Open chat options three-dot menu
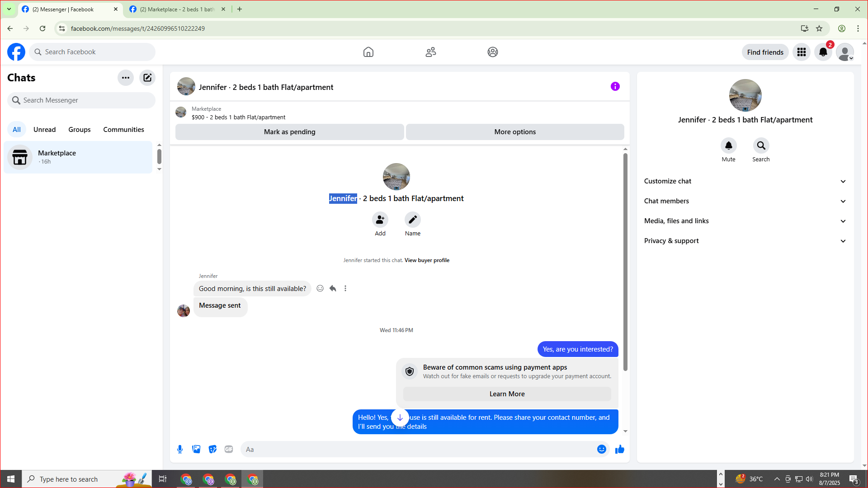The height and width of the screenshot is (488, 868). click(126, 78)
